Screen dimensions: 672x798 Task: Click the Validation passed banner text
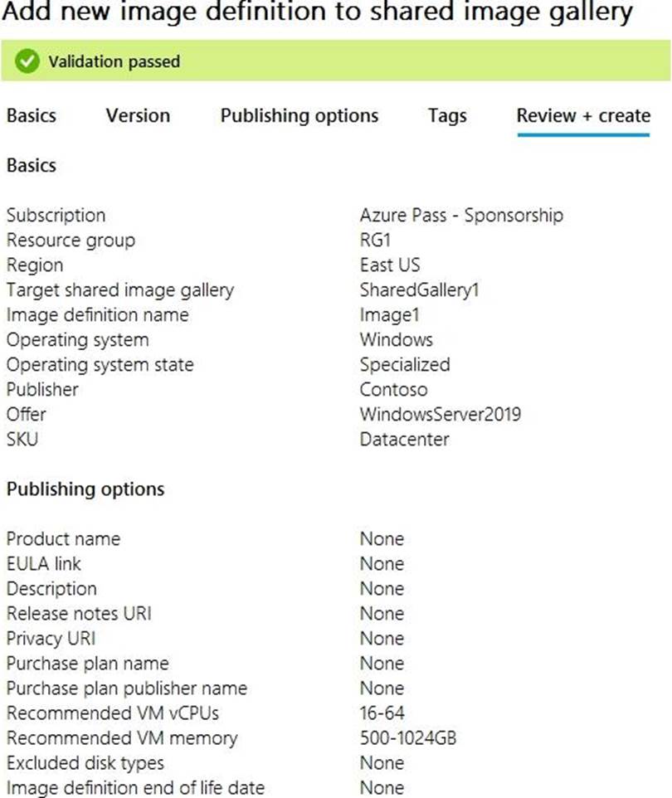(x=114, y=61)
